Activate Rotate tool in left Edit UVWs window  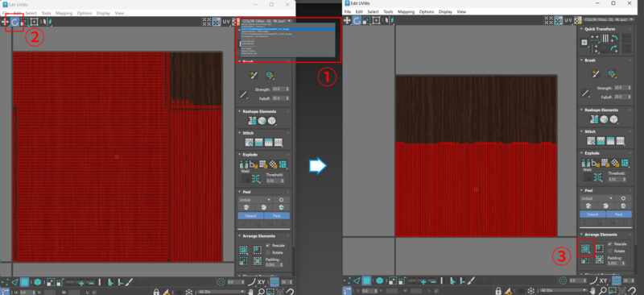[14, 23]
